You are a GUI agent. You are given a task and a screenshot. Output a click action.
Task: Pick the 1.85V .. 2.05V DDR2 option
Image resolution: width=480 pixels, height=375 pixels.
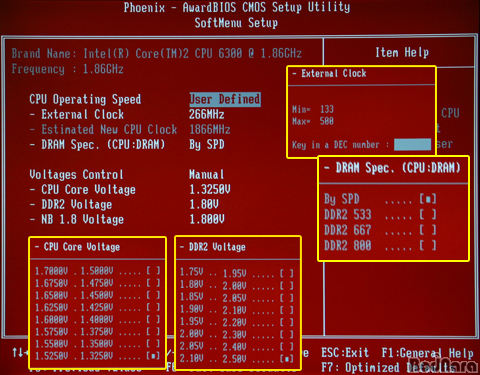point(237,298)
